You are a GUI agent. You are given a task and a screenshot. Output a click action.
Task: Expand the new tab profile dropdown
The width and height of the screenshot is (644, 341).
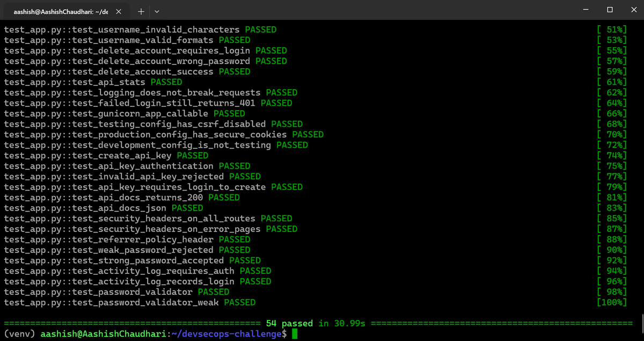coord(157,11)
